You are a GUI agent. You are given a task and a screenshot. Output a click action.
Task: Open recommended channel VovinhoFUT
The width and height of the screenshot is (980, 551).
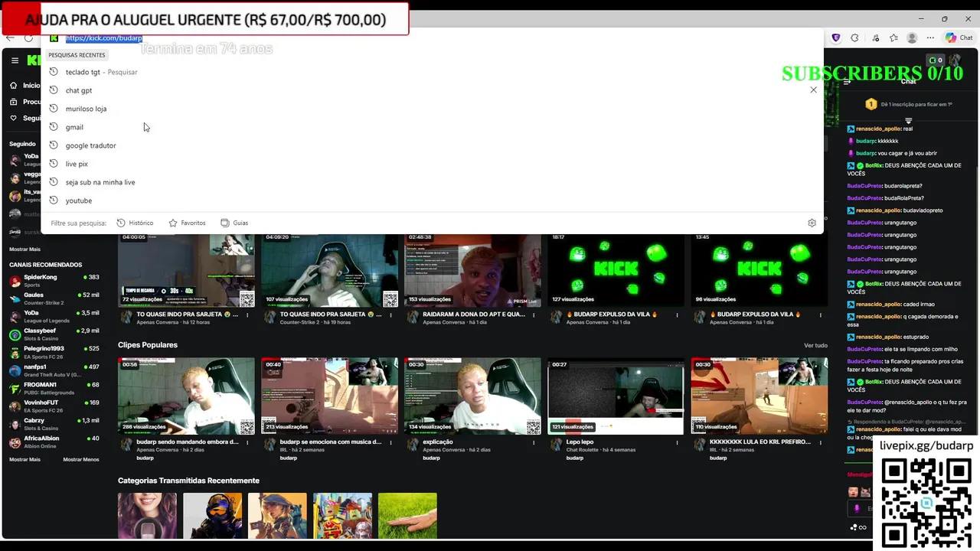pyautogui.click(x=54, y=406)
